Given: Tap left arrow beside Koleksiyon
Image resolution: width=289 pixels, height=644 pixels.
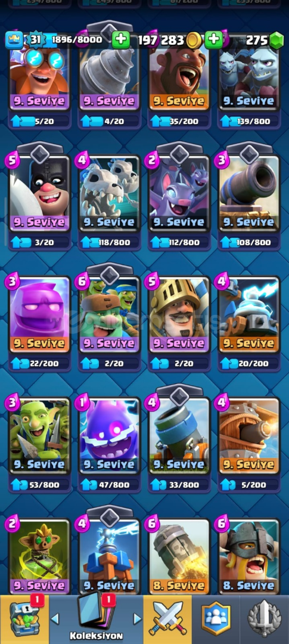Looking at the screenshot, I should click(55, 618).
